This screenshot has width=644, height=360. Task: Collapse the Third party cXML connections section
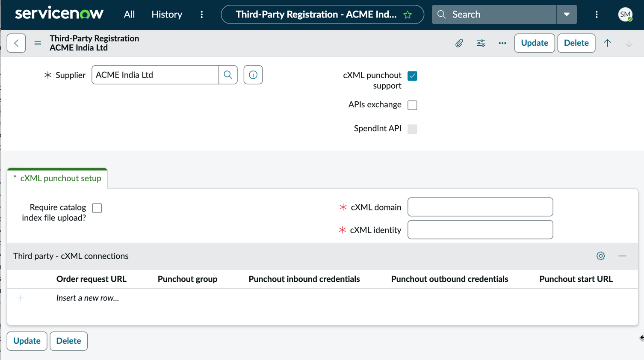tap(622, 256)
